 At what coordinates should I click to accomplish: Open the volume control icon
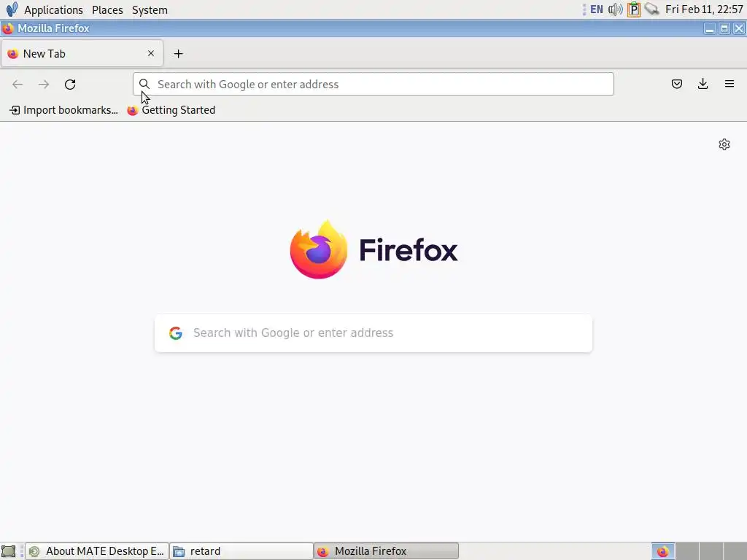616,9
